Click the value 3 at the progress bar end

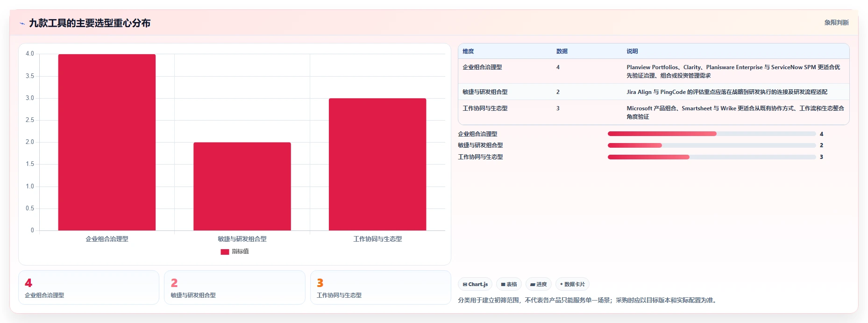[821, 157]
